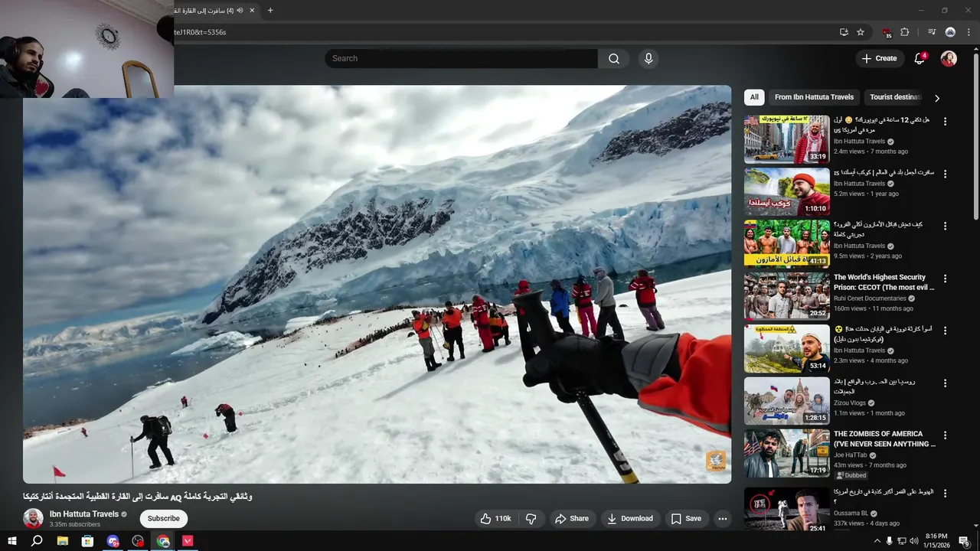Open Microsoft Store from taskbar
The image size is (980, 551).
[x=87, y=541]
